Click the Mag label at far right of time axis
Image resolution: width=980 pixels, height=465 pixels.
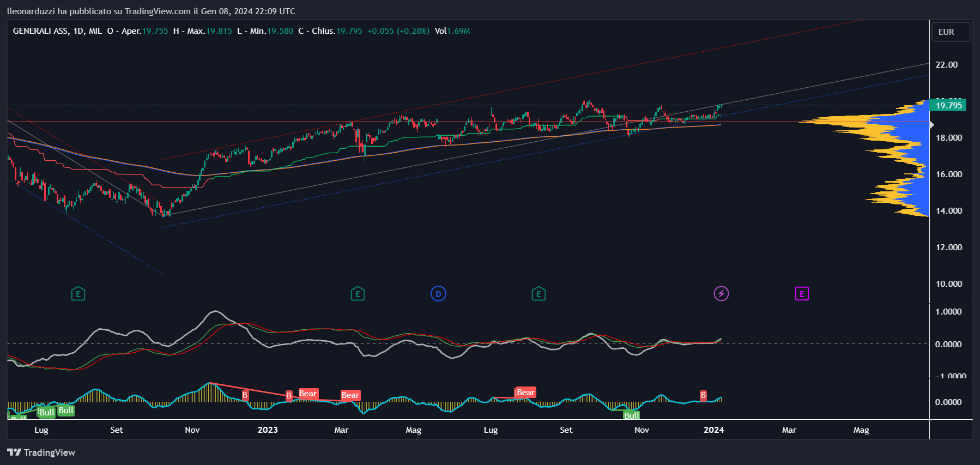coord(861,430)
